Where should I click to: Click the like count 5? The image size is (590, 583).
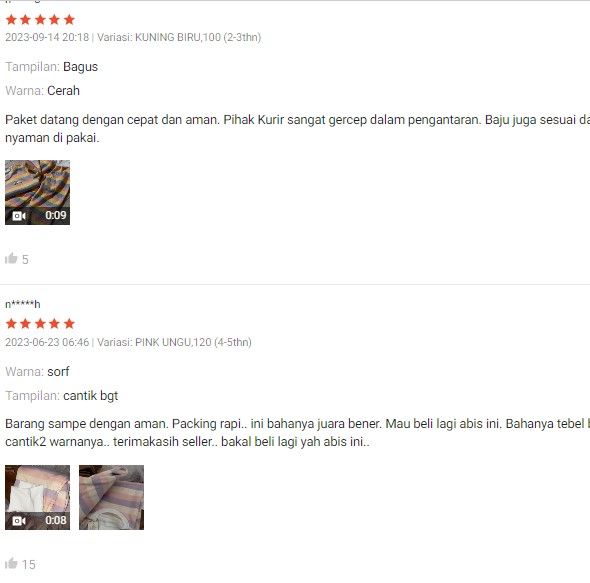coord(25,260)
